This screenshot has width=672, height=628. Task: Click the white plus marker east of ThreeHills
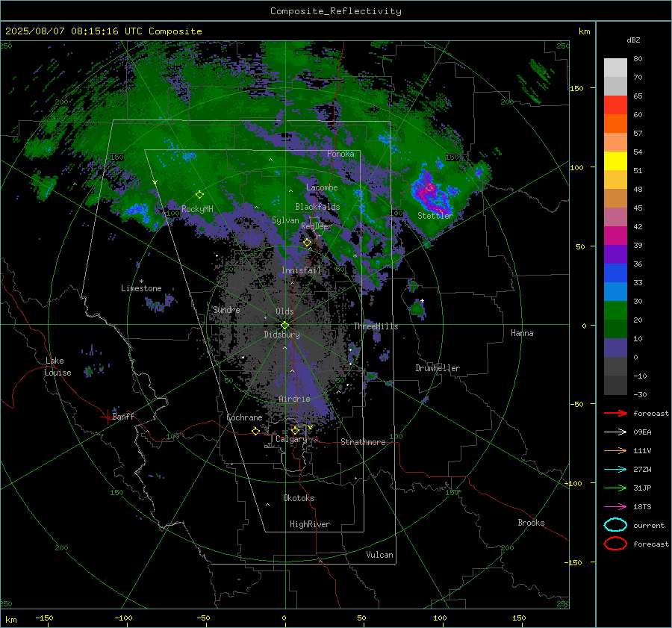(422, 300)
